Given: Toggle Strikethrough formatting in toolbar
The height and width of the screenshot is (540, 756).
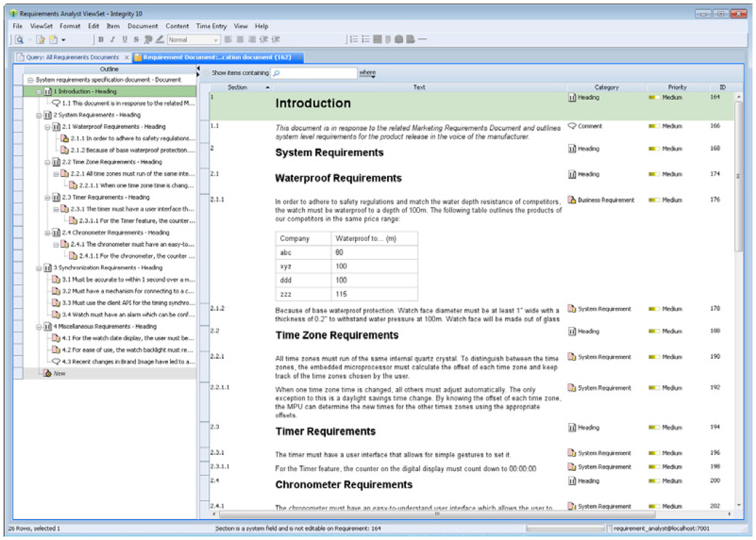Looking at the screenshot, I should tap(136, 40).
